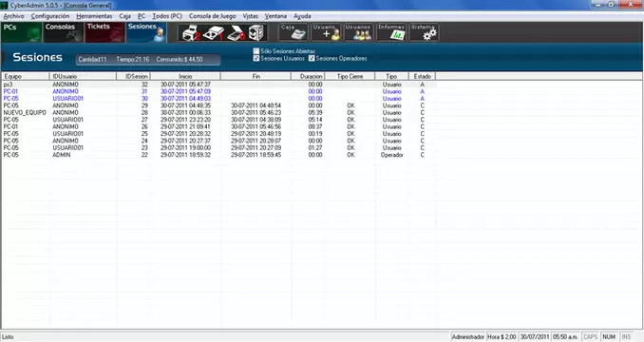Enable Sólo Sesiones Abiertas checkbox
644x342 pixels.
pyautogui.click(x=256, y=51)
